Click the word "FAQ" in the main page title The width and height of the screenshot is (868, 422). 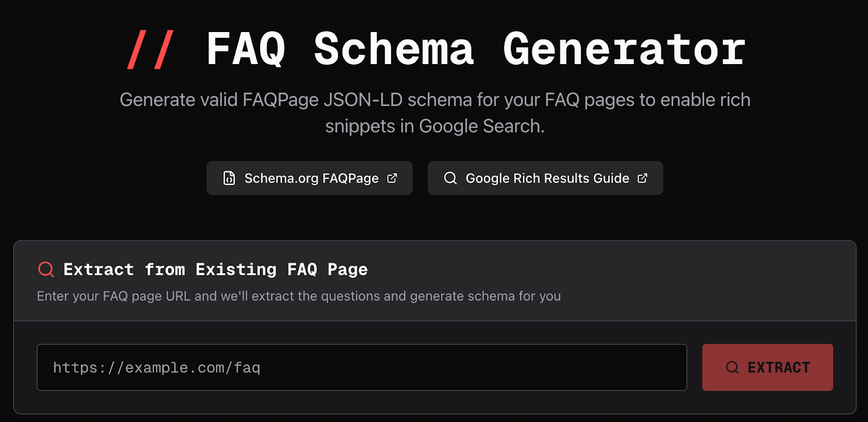pos(246,49)
